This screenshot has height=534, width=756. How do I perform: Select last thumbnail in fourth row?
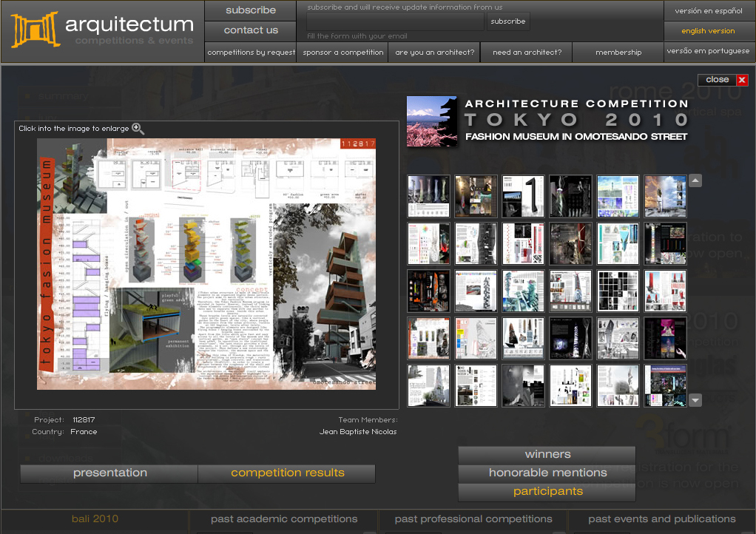click(665, 338)
